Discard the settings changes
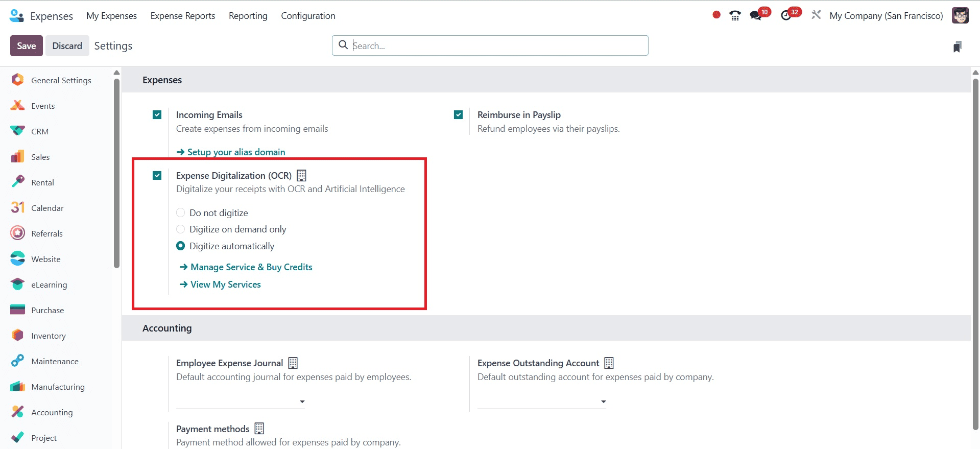The height and width of the screenshot is (449, 980). click(x=67, y=46)
